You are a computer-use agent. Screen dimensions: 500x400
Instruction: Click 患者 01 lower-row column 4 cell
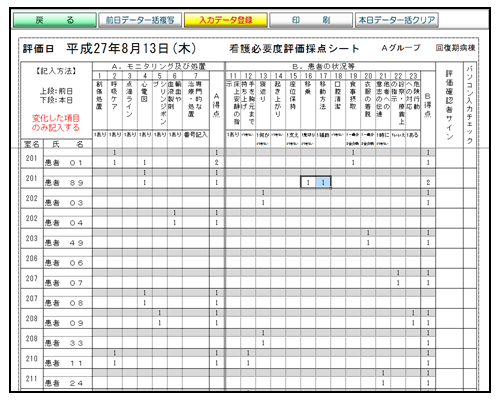145,163
